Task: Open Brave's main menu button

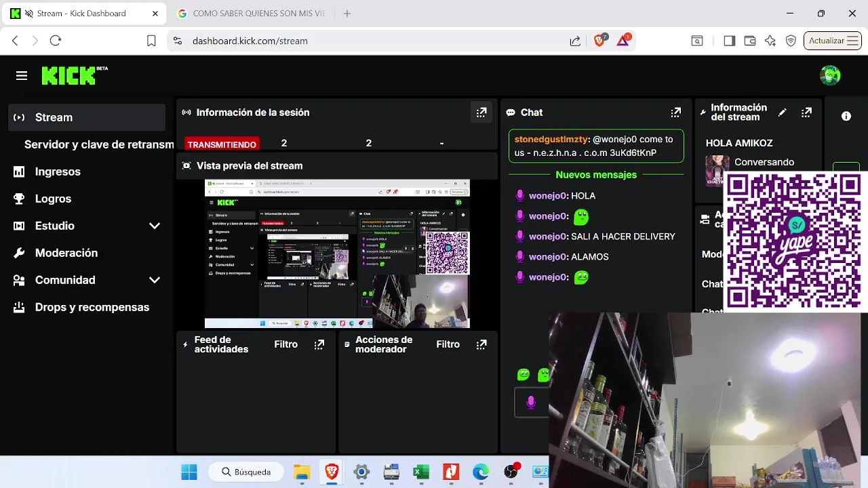Action: (x=853, y=41)
